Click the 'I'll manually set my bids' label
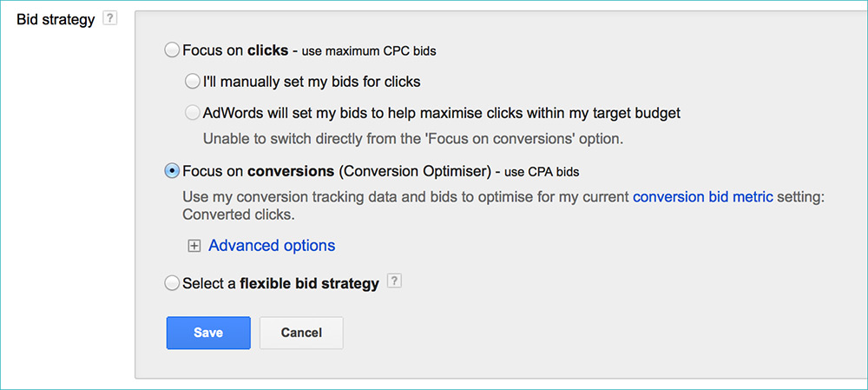 coord(312,82)
